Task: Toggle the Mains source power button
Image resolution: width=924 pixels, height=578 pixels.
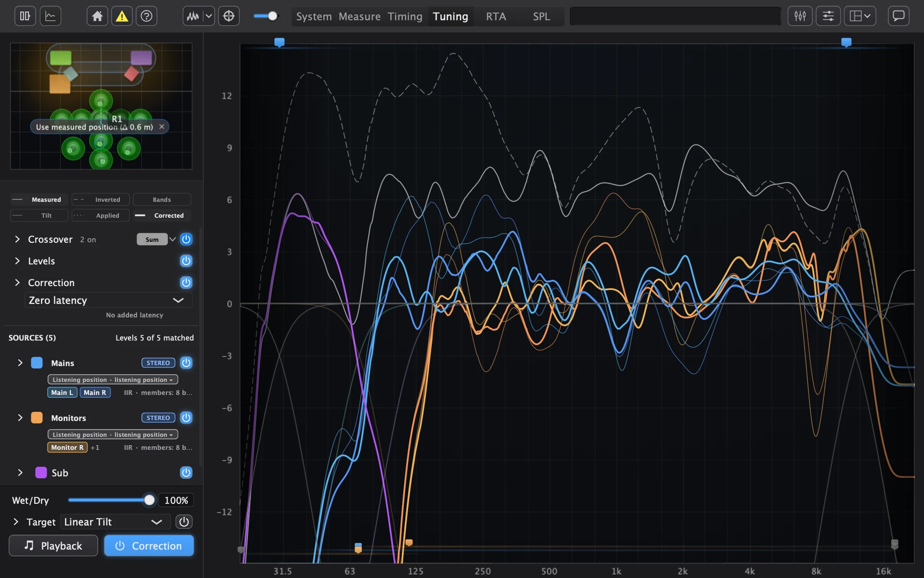Action: coord(186,363)
